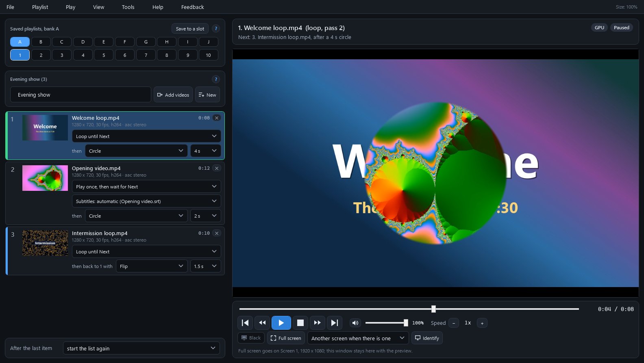Viewport: 644px width, 363px height.
Task: Click the volume slider handle
Action: click(406, 323)
